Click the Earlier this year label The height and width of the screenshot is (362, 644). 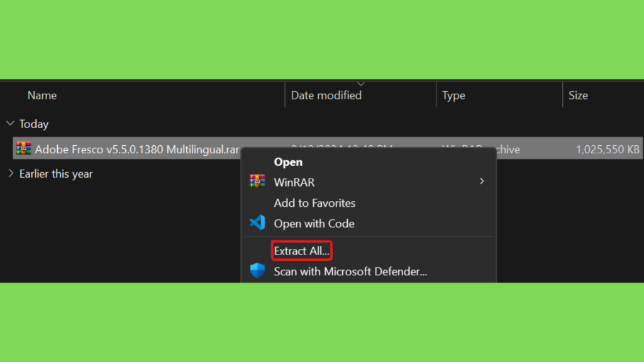[56, 174]
